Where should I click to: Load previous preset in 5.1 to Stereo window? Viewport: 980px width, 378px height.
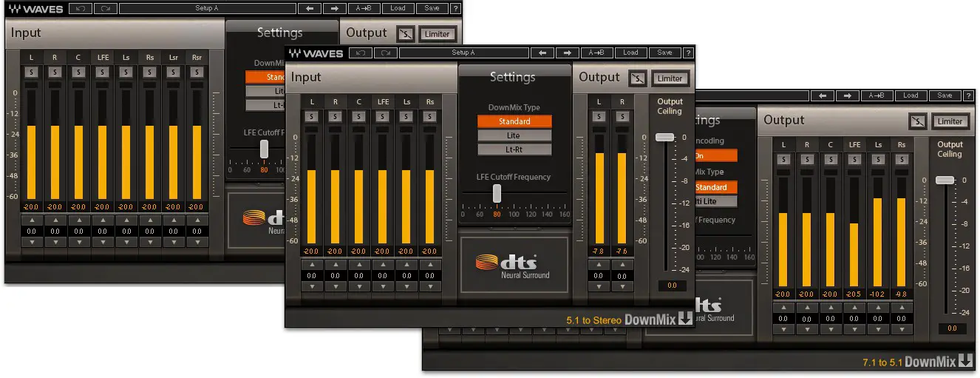coord(542,53)
